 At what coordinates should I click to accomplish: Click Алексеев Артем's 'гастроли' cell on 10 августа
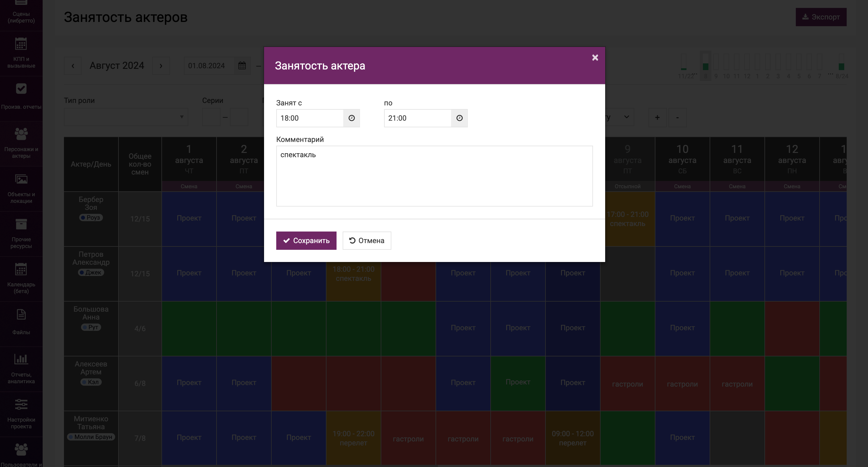[682, 384]
